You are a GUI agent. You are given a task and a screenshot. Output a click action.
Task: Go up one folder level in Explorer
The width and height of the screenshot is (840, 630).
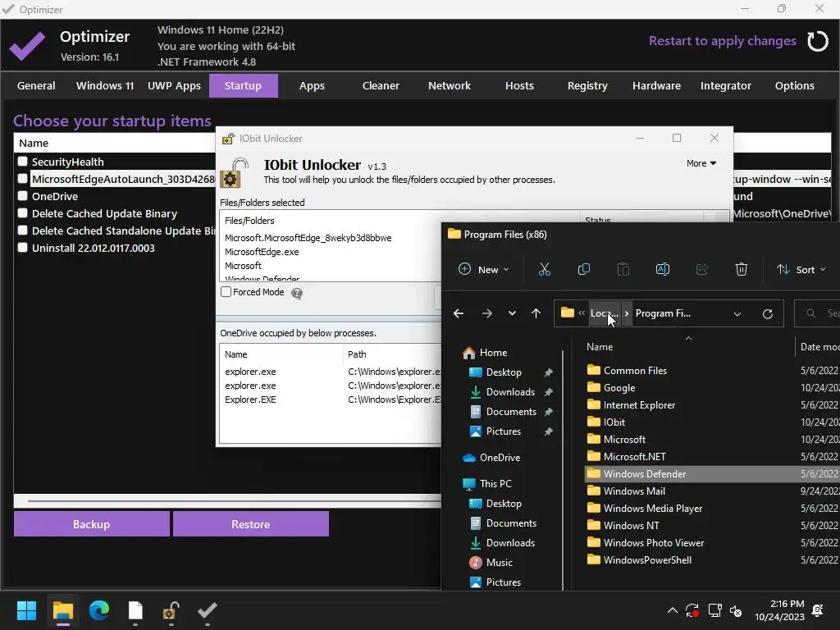coord(536,313)
